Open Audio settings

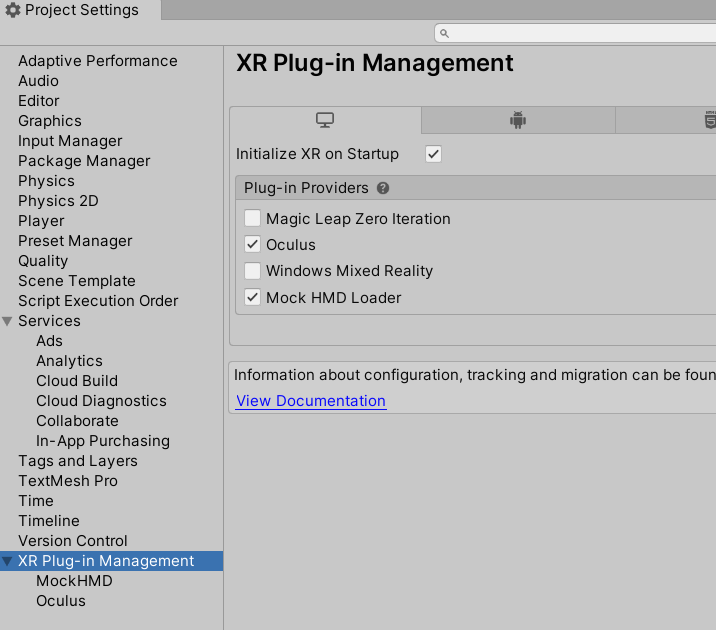38,81
